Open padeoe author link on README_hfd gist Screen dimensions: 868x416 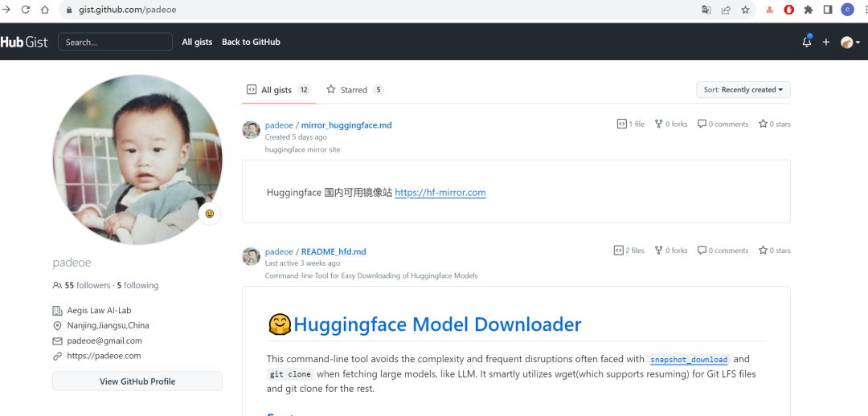point(279,251)
